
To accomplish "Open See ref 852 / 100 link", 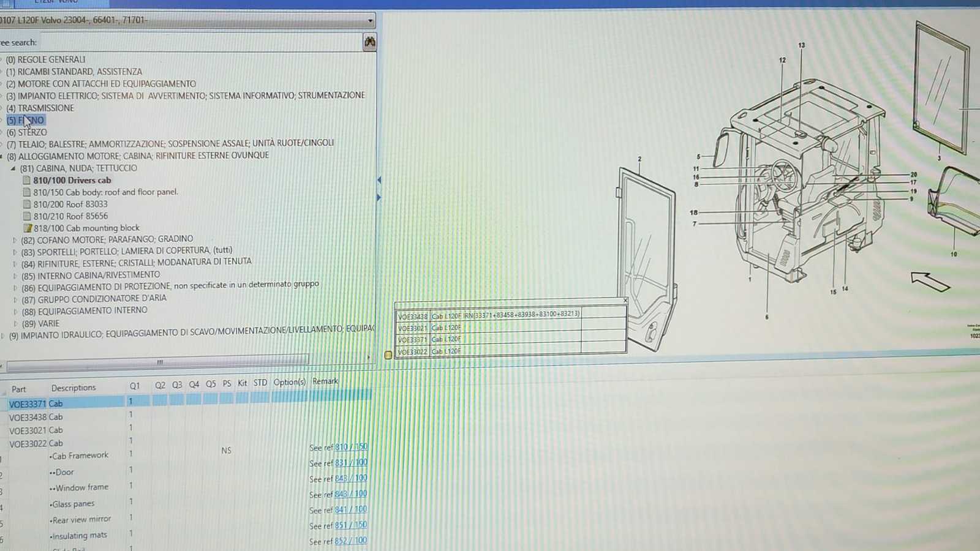I will coord(351,541).
